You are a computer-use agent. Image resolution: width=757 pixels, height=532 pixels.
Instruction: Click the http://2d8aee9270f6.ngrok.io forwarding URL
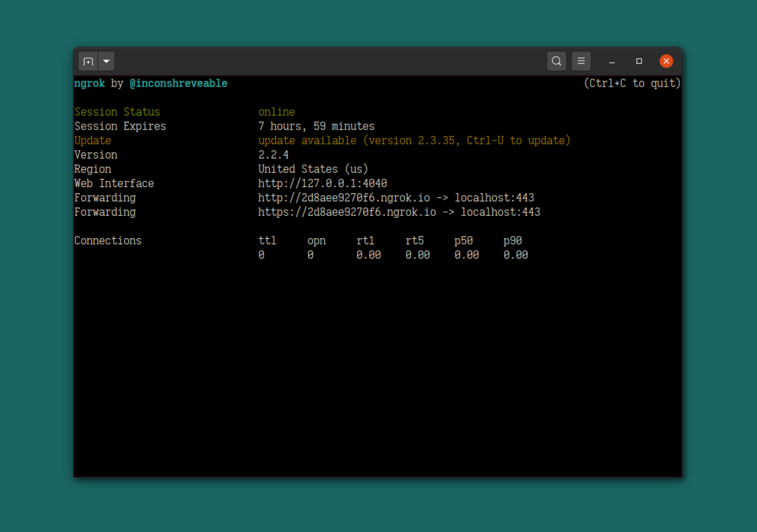344,198
